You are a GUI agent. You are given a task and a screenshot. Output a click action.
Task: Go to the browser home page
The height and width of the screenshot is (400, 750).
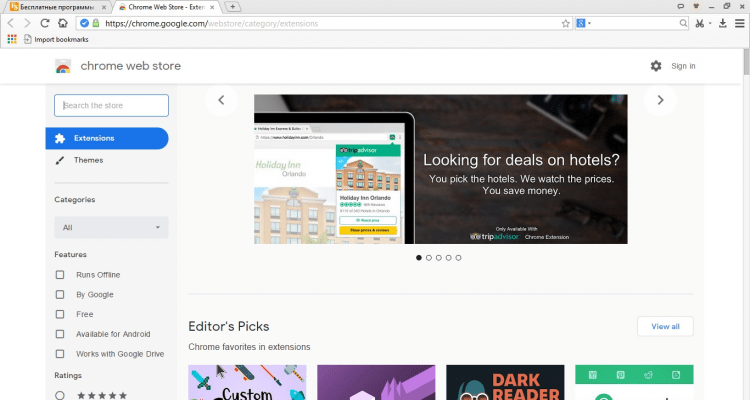pos(62,23)
